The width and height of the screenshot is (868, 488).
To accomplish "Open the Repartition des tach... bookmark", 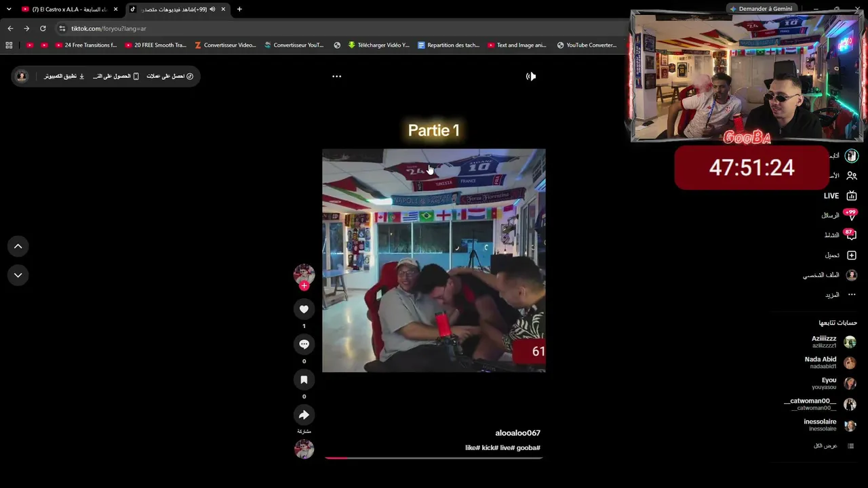I will pos(449,45).
